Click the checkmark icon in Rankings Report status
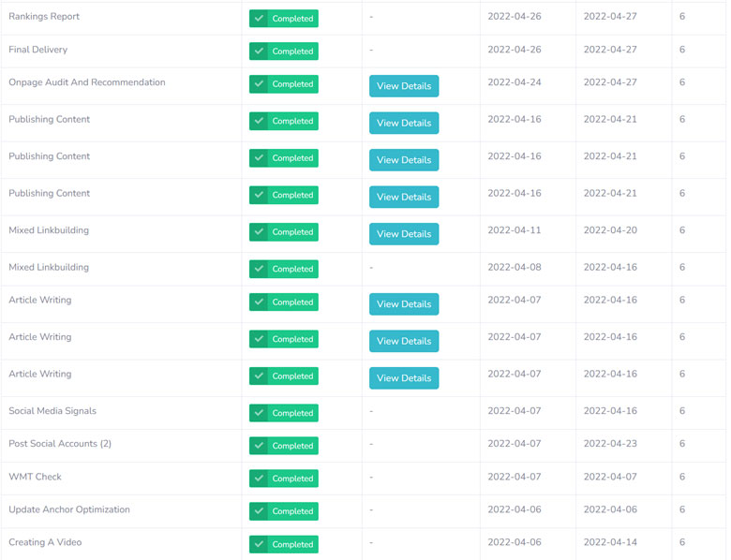This screenshot has width=731, height=560. (x=258, y=19)
